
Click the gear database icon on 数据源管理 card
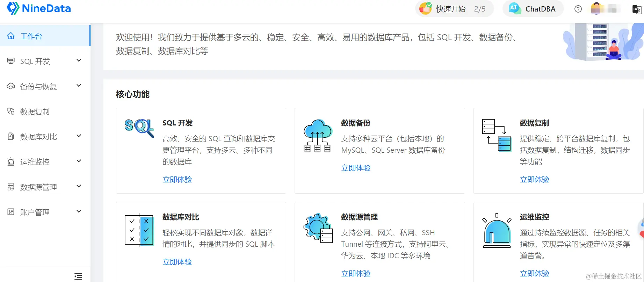pos(318,228)
